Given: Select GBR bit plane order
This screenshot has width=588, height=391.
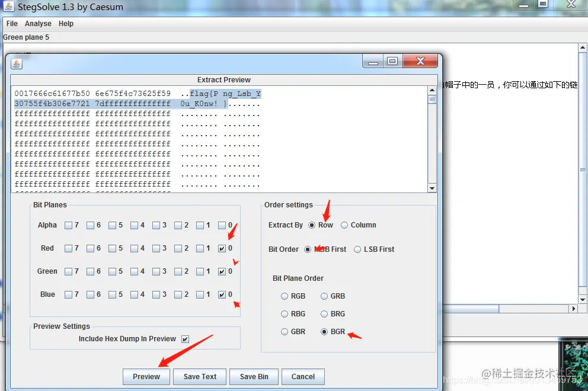Looking at the screenshot, I should pyautogui.click(x=285, y=332).
